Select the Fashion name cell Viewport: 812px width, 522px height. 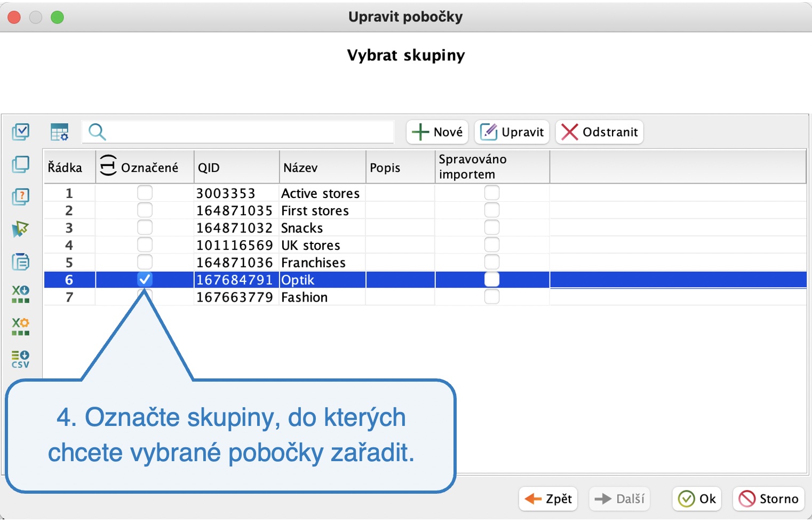point(323,297)
